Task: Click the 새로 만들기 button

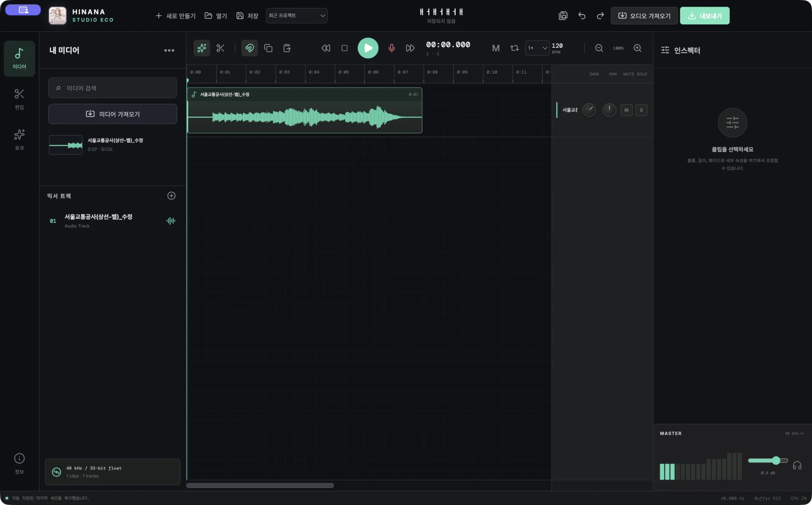Action: 175,16
